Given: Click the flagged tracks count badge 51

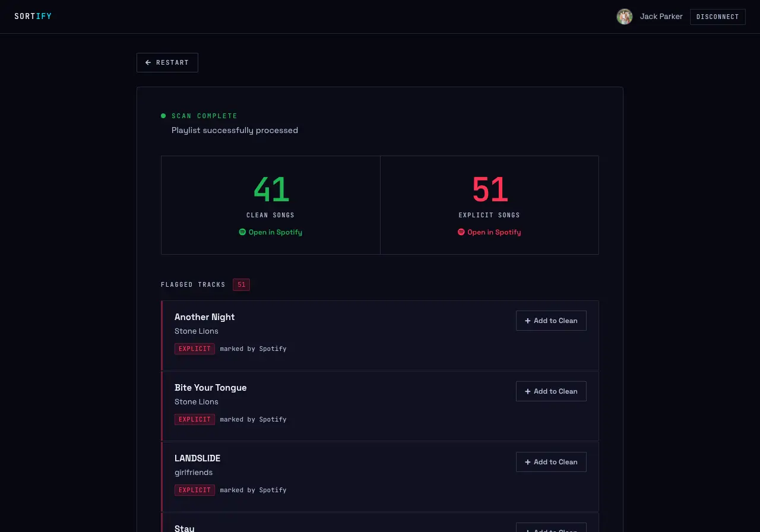Looking at the screenshot, I should pyautogui.click(x=241, y=285).
